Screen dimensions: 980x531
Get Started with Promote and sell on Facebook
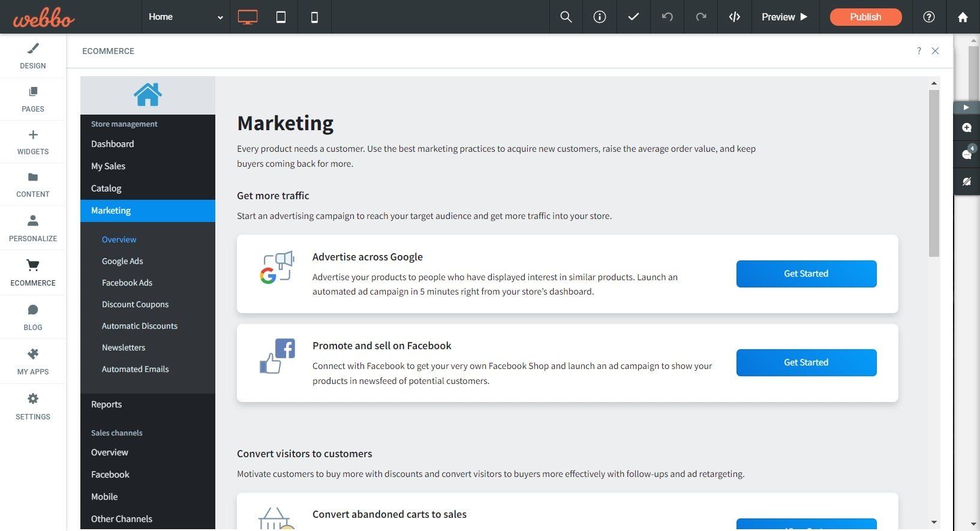point(806,362)
